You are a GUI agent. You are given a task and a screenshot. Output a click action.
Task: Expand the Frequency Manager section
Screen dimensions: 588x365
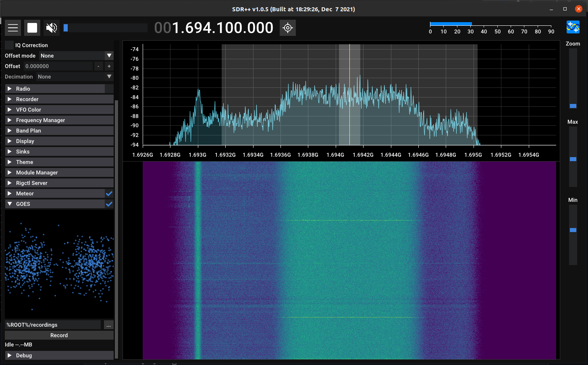[x=59, y=120]
